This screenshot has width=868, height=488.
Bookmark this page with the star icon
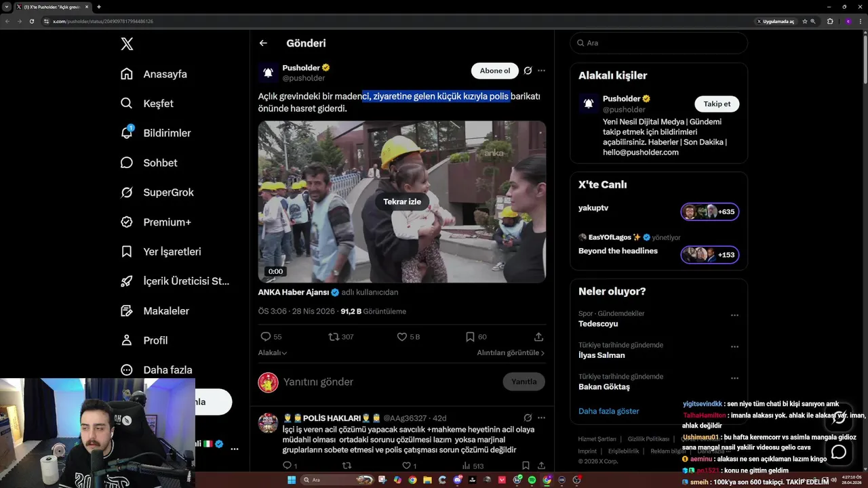tap(804, 21)
